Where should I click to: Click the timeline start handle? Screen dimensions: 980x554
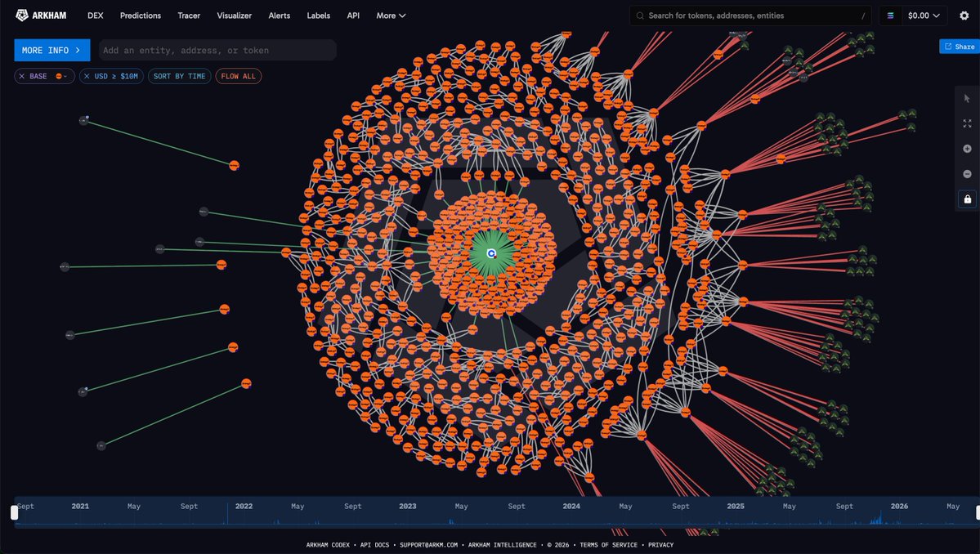[x=15, y=512]
